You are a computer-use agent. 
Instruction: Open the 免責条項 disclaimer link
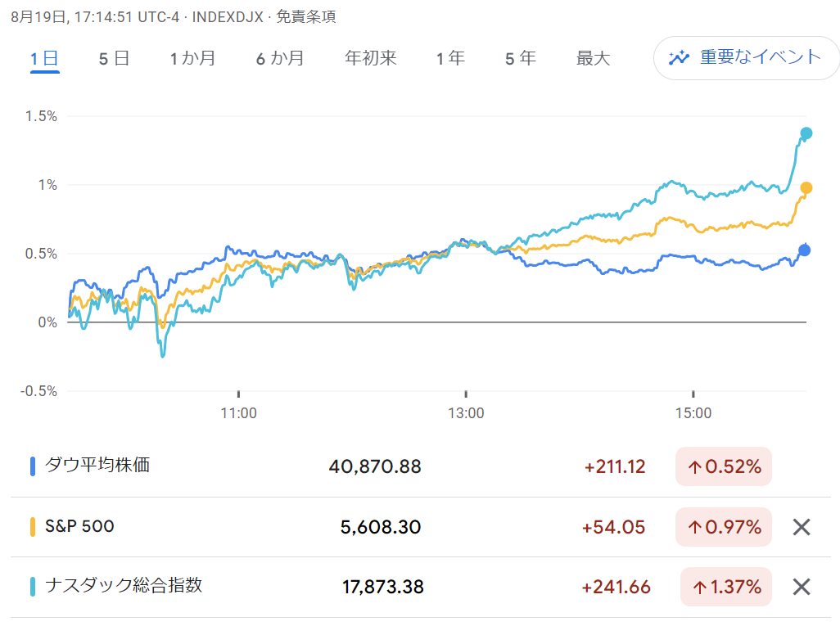click(306, 17)
